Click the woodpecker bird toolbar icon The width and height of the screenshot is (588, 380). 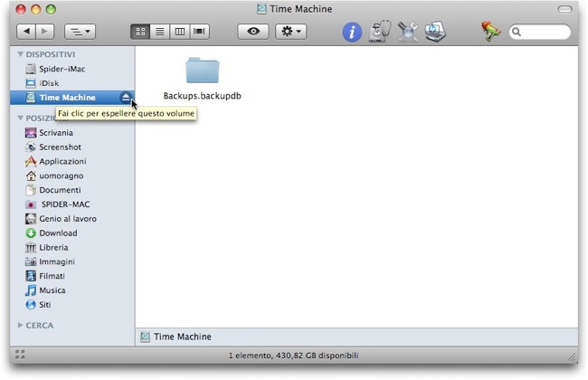[x=490, y=32]
